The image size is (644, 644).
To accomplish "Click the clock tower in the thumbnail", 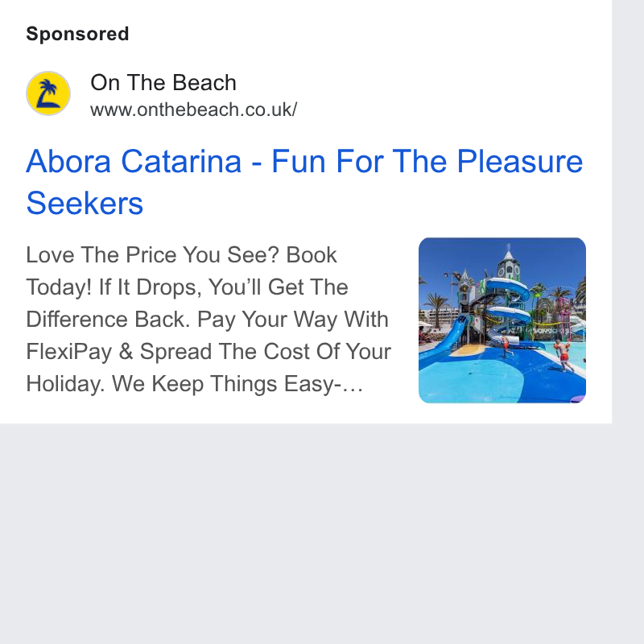I will coord(509,263).
